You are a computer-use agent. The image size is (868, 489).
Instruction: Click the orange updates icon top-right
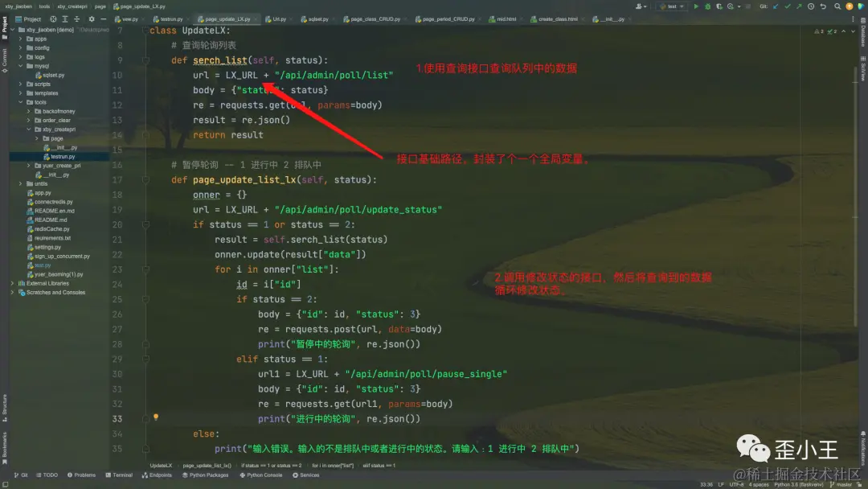(x=850, y=6)
